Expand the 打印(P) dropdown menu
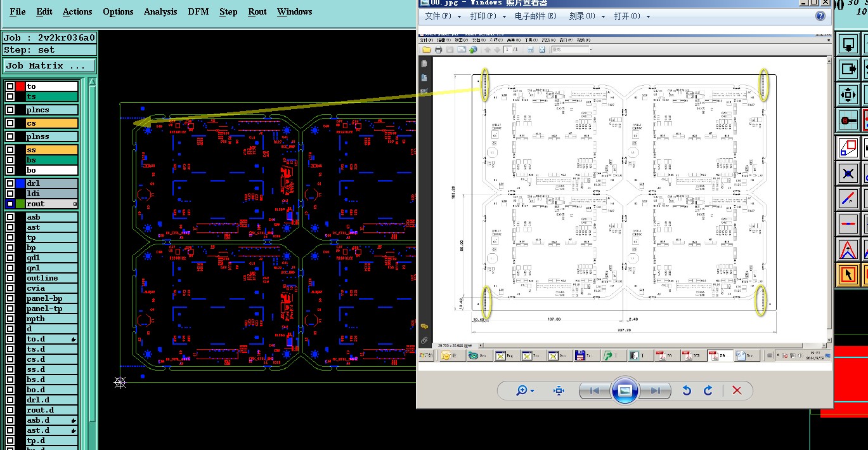868x450 pixels. click(x=487, y=16)
